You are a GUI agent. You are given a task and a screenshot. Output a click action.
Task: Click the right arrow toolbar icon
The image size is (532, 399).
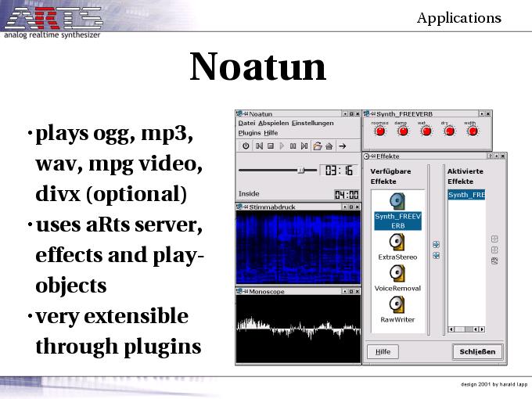pos(343,146)
